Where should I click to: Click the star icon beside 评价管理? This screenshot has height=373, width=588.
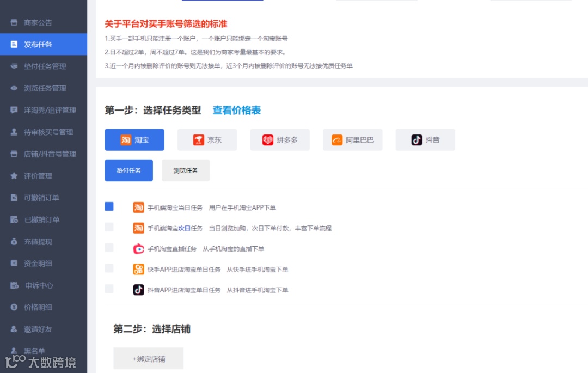tap(14, 176)
